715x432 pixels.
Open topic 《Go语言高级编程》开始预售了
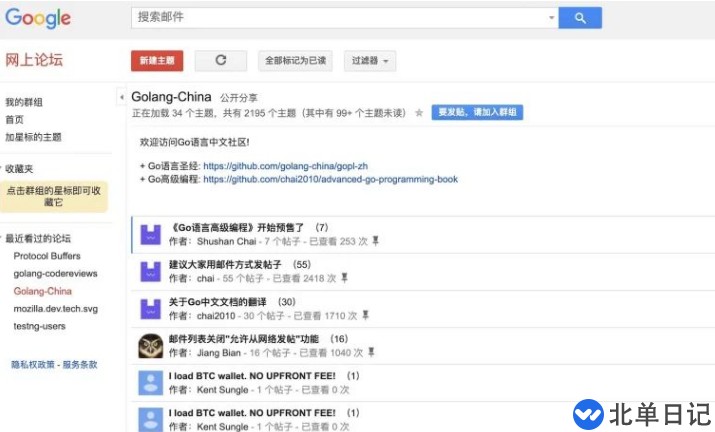click(x=236, y=228)
